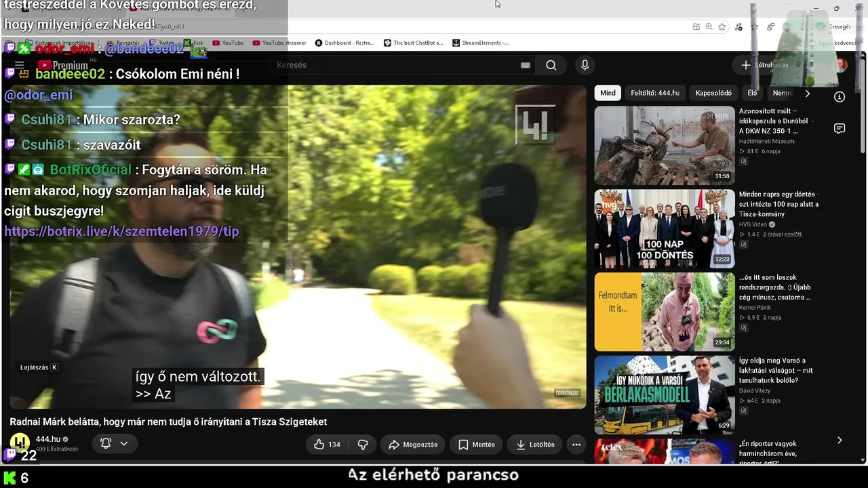
Task: Open the YouTube Premium logo home link
Action: (62, 65)
